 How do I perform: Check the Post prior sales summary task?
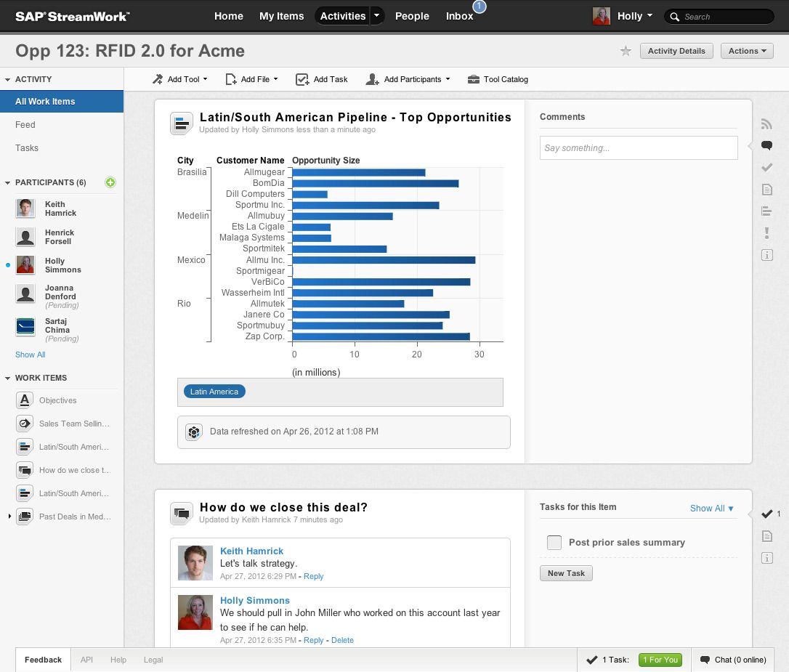click(554, 542)
